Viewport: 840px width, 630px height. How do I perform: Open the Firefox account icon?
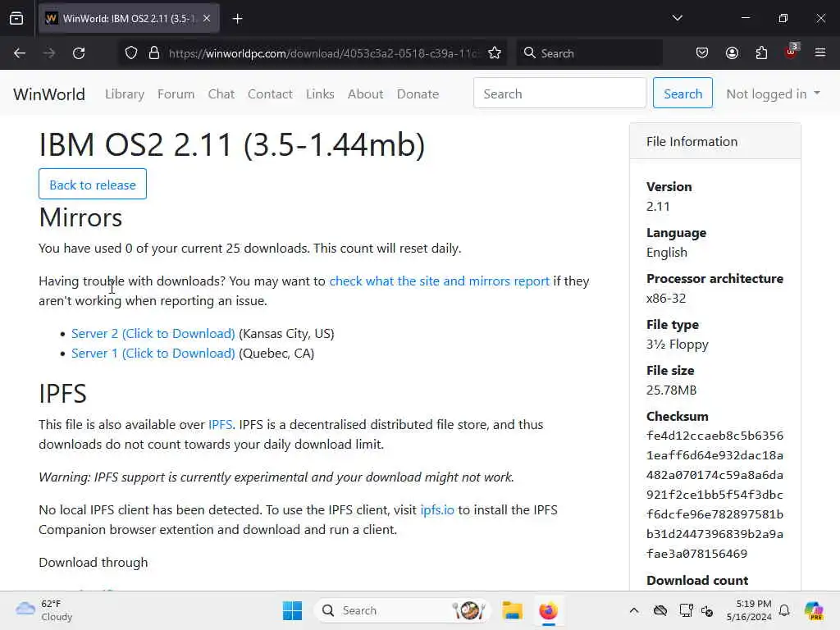[732, 53]
